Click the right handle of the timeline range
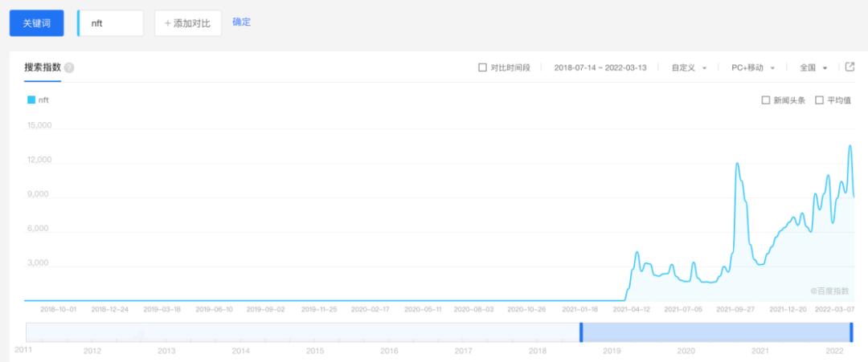The height and width of the screenshot is (362, 868). click(x=851, y=331)
